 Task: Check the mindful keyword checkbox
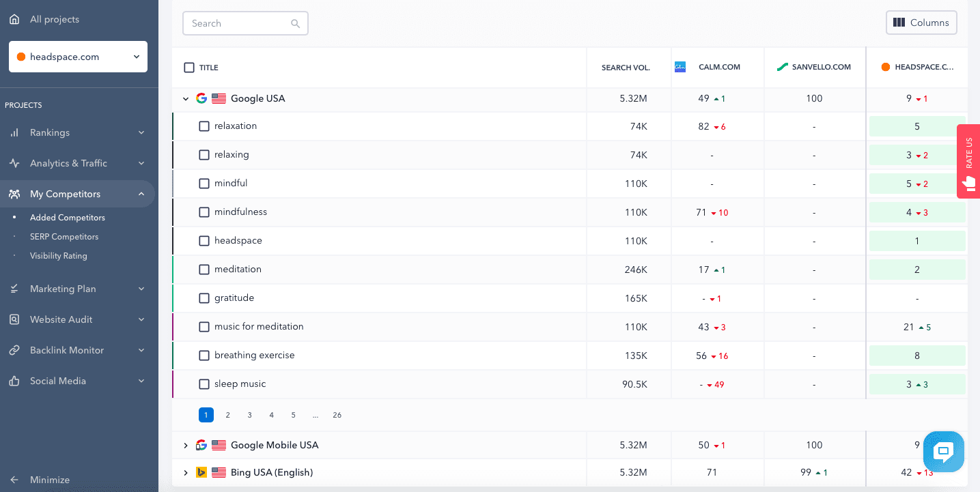tap(204, 184)
